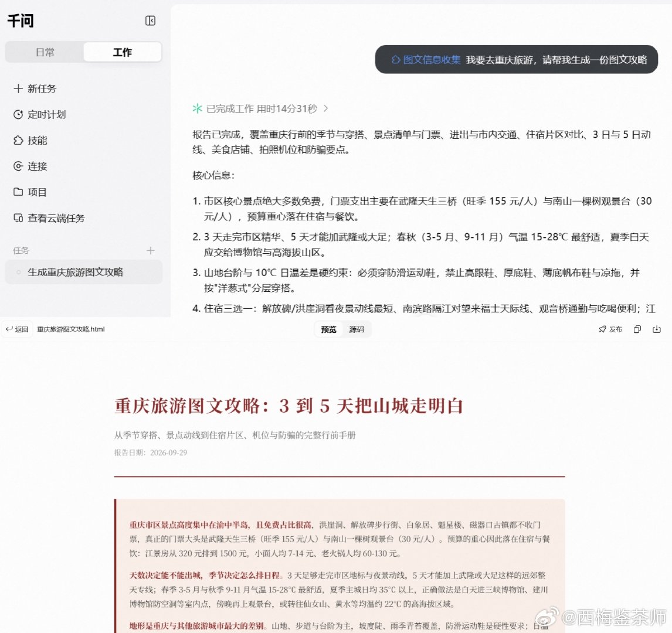Screen dimensions: 672x633
Task: Select the 生成重庆旅游图文攻略 task
Action: pos(84,272)
